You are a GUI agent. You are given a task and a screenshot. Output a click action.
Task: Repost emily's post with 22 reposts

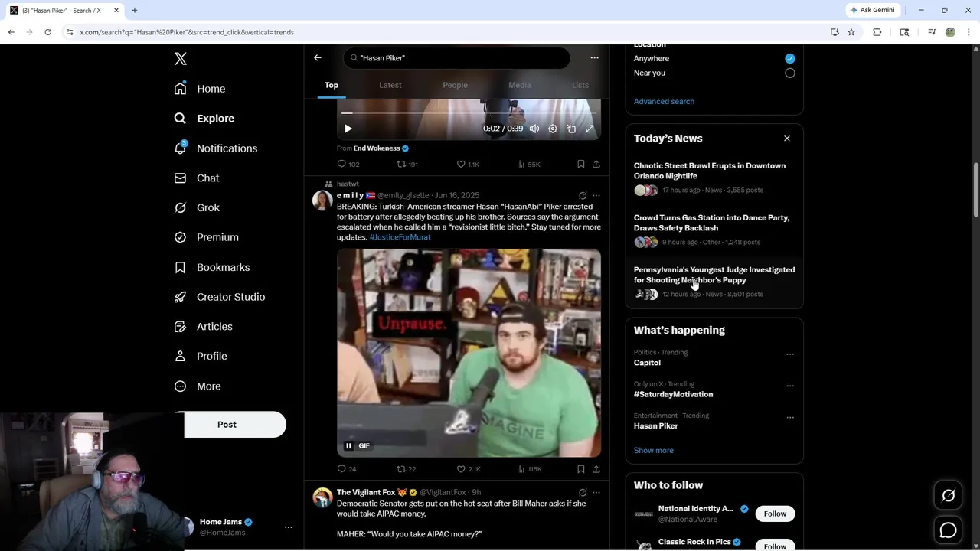406,468
